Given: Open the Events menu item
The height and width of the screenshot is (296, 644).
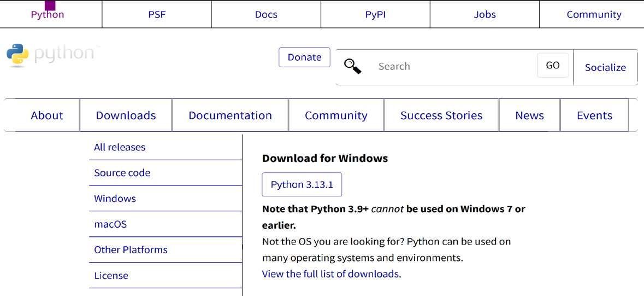Looking at the screenshot, I should coord(594,115).
